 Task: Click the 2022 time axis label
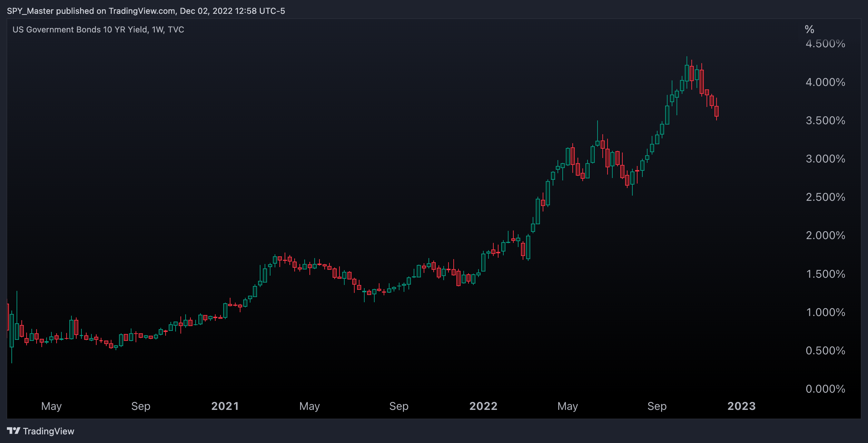483,406
